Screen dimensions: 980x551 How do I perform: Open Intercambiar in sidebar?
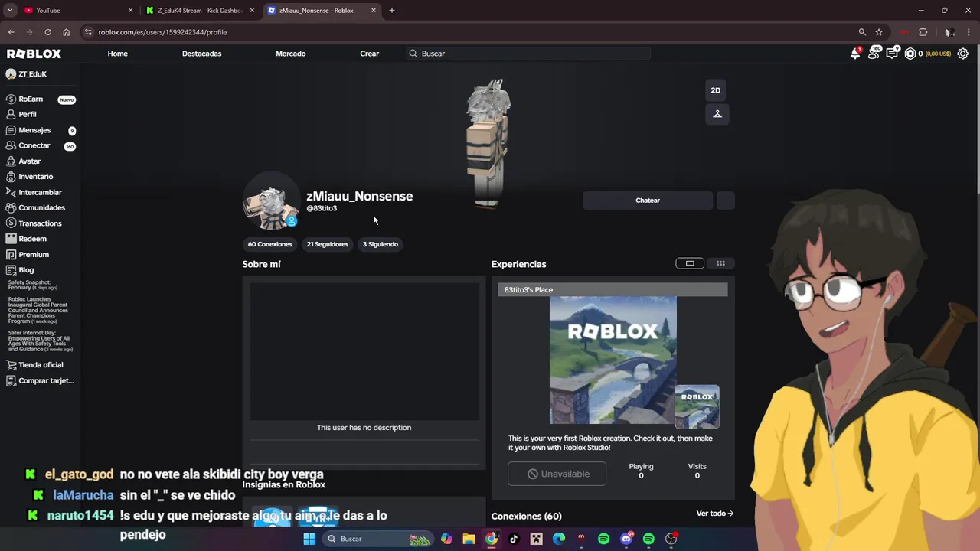click(40, 192)
